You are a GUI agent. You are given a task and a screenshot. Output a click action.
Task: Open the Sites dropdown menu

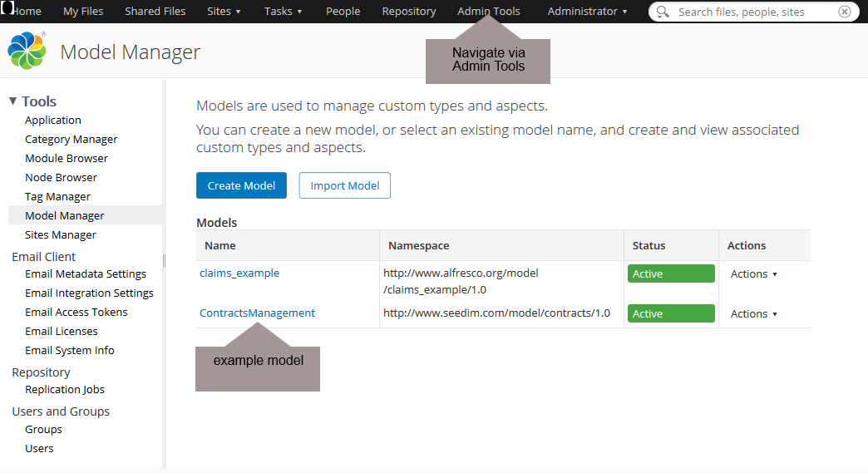point(224,11)
